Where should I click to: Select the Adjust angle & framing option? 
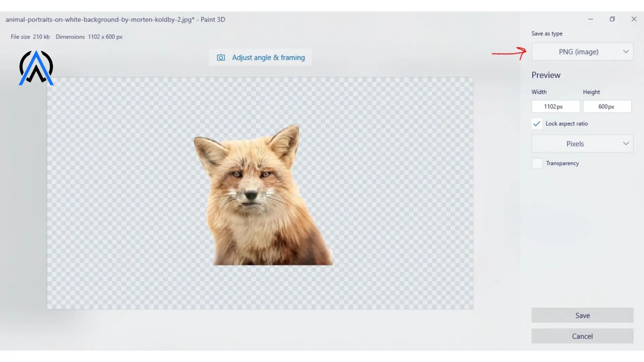pos(269,57)
